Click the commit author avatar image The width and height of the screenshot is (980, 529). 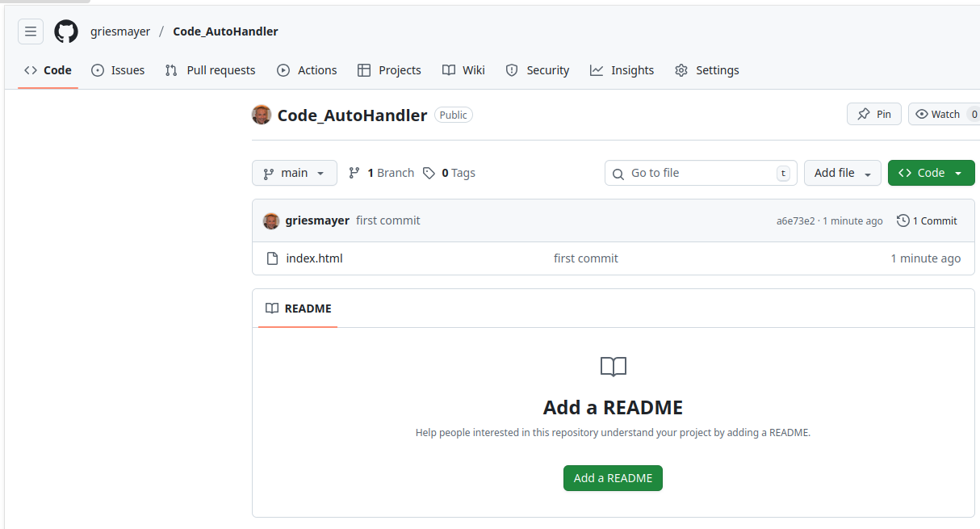(x=271, y=220)
